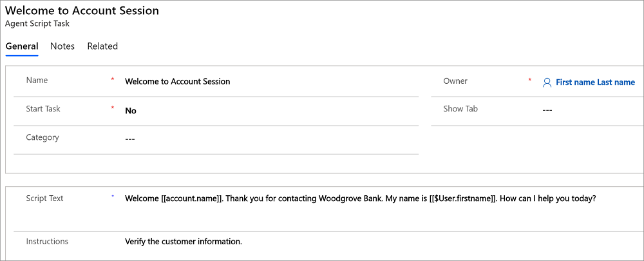The image size is (644, 261).
Task: Click the user icon beside Owner name
Action: click(547, 82)
